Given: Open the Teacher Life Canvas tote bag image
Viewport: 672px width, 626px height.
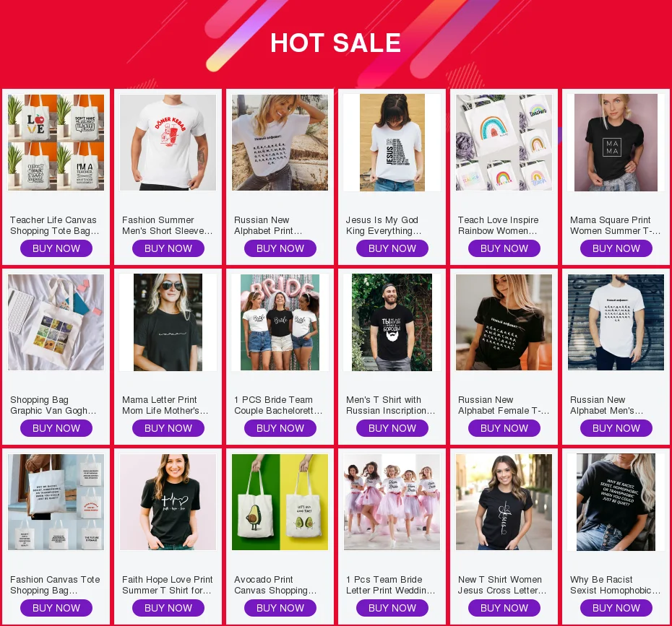Looking at the screenshot, I should [56, 142].
